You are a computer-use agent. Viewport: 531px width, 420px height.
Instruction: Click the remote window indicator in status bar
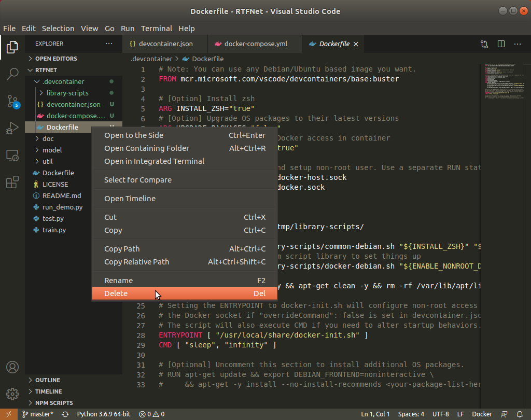9,414
